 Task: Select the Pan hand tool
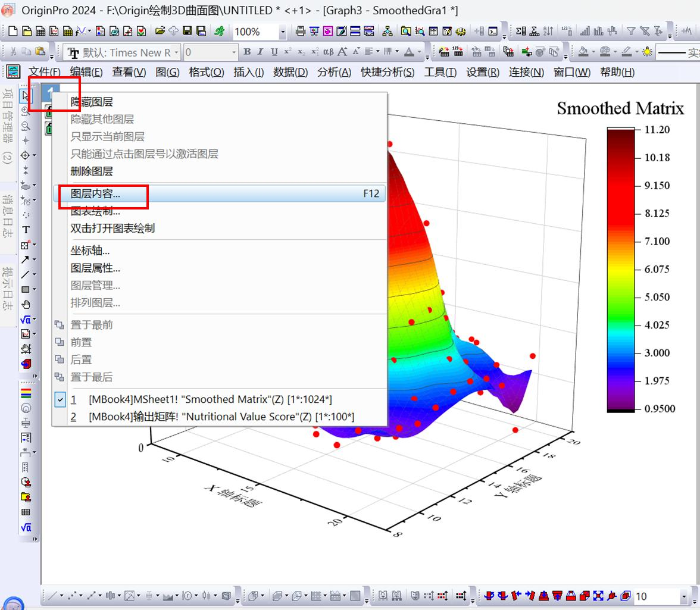(26, 304)
